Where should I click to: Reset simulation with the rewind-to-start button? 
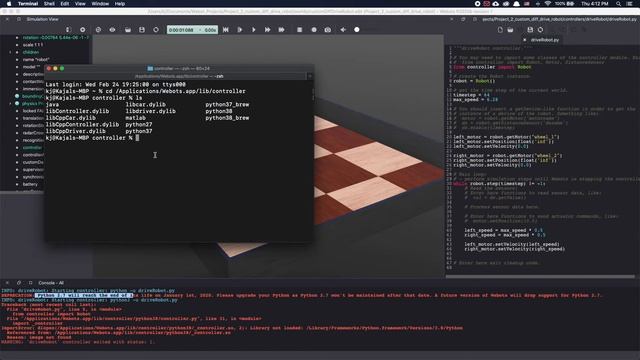[x=226, y=30]
